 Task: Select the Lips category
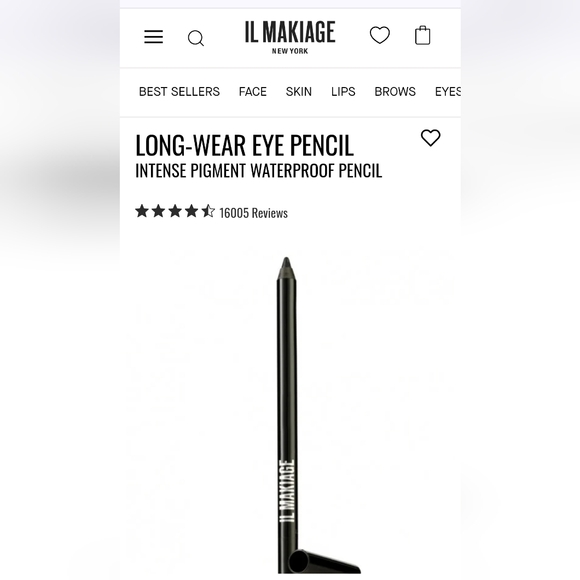coord(343,91)
